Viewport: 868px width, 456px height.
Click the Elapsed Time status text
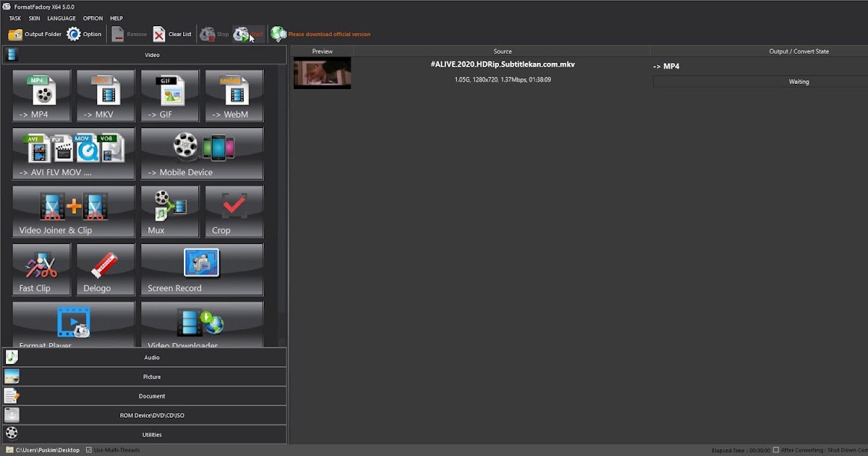[x=741, y=450]
